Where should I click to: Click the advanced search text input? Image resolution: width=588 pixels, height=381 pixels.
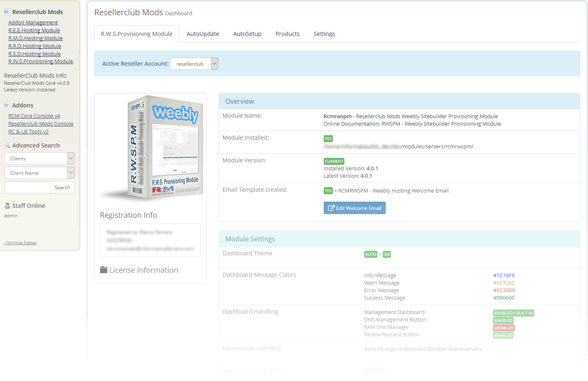pyautogui.click(x=27, y=187)
